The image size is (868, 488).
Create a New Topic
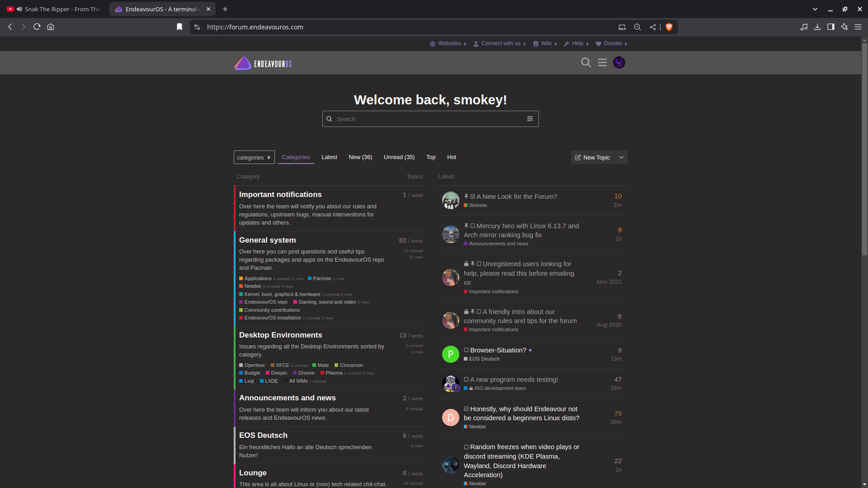pyautogui.click(x=593, y=157)
